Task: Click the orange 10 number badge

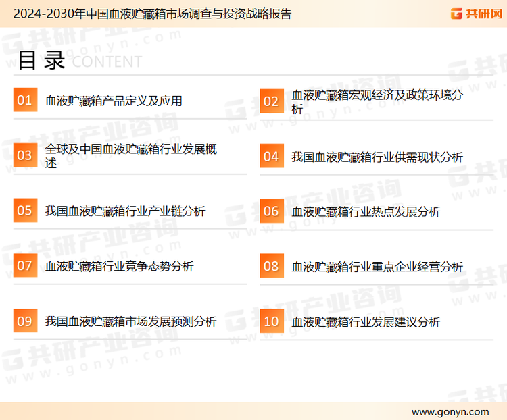Action: 272,321
